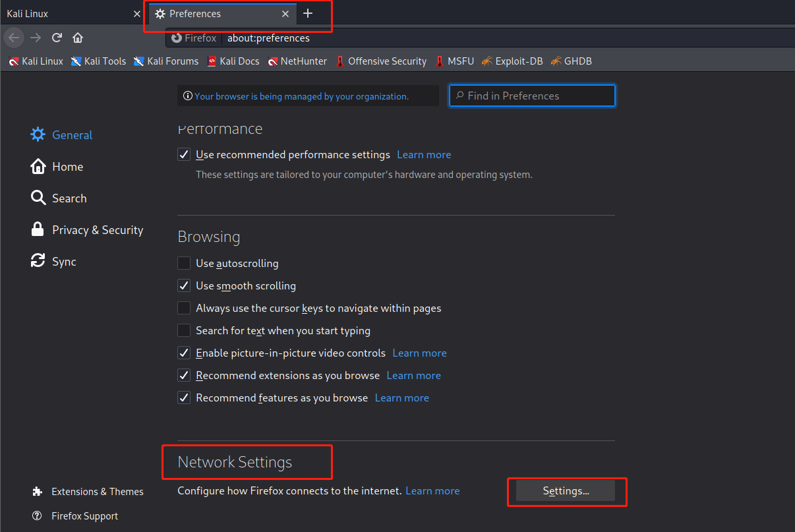Open Kali Docs bookmark

point(233,61)
